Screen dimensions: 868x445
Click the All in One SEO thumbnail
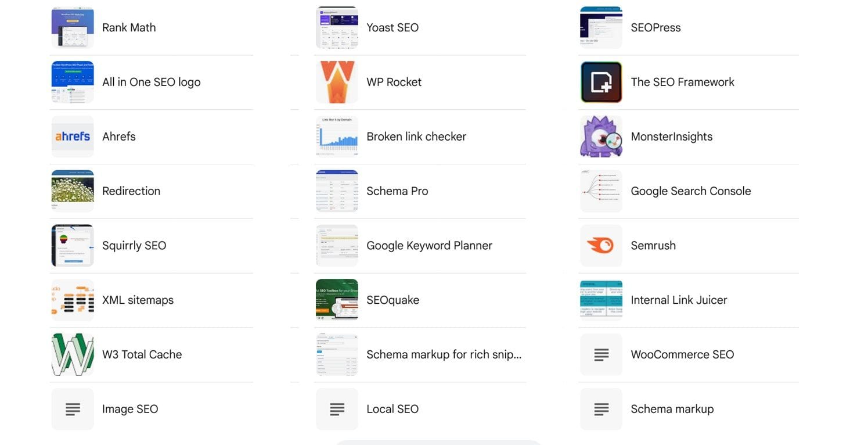[73, 82]
